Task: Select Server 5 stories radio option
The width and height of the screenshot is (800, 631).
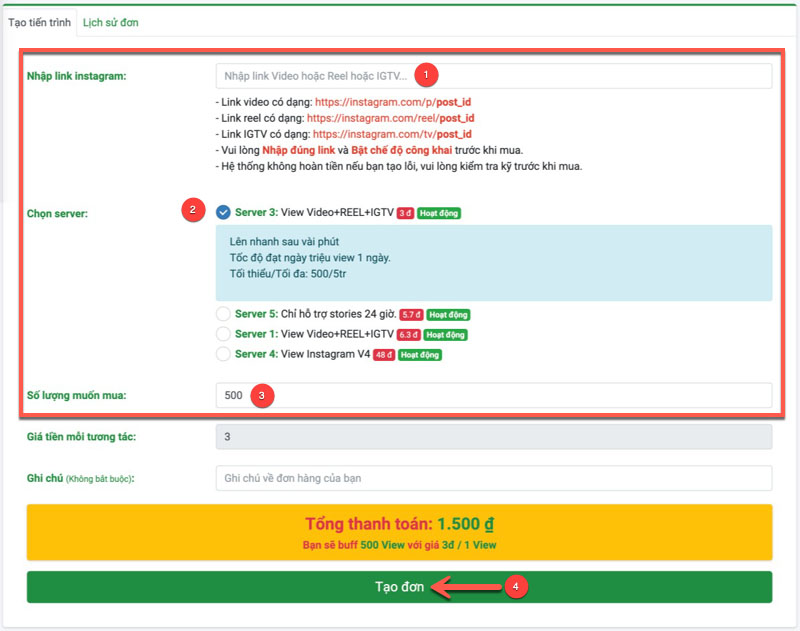Action: 223,314
